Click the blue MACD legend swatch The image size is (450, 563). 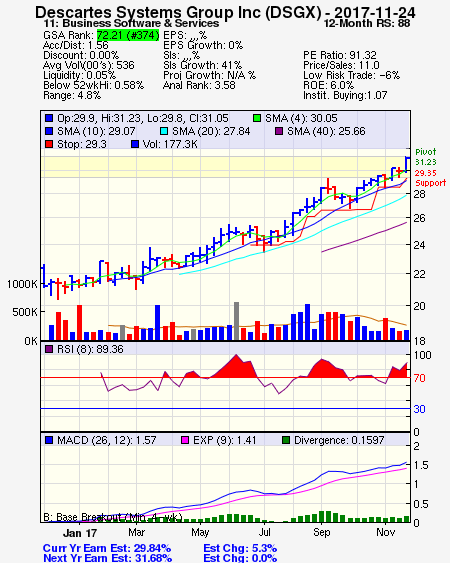[x=49, y=440]
